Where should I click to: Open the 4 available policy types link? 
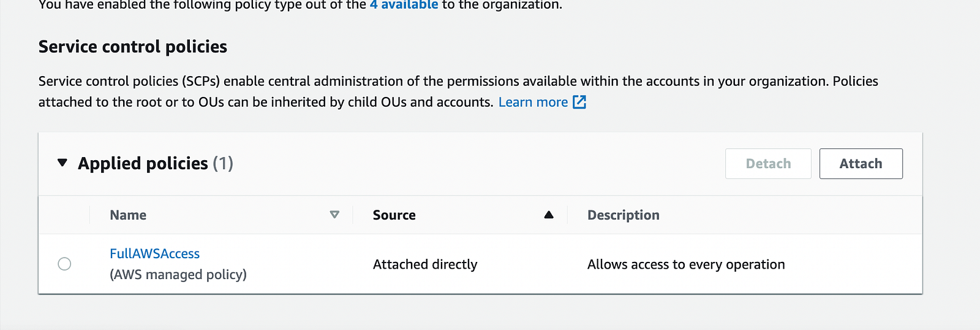click(x=404, y=5)
